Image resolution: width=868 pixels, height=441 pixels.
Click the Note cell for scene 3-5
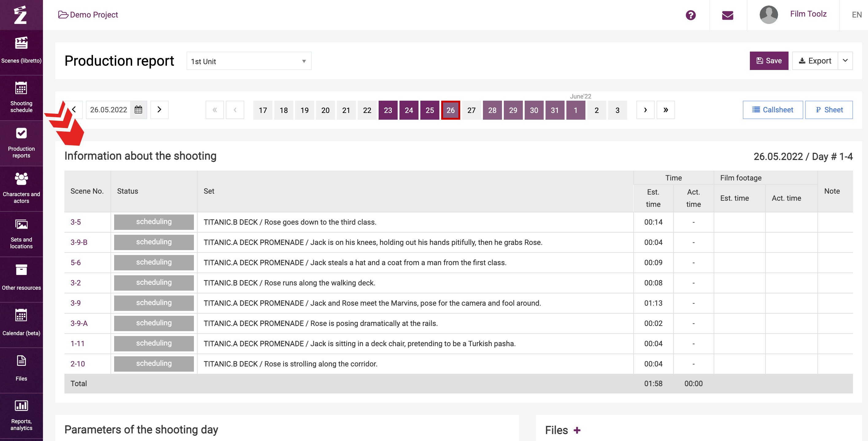835,222
